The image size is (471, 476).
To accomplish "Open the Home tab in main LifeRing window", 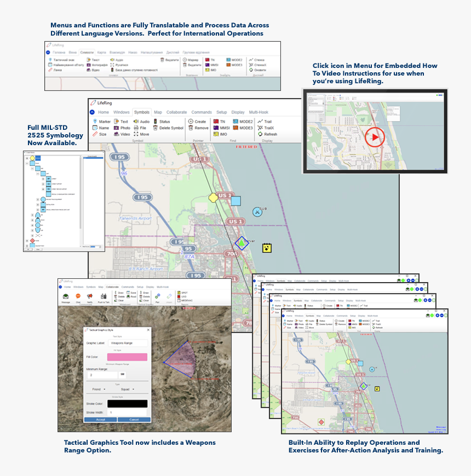I will 104,112.
